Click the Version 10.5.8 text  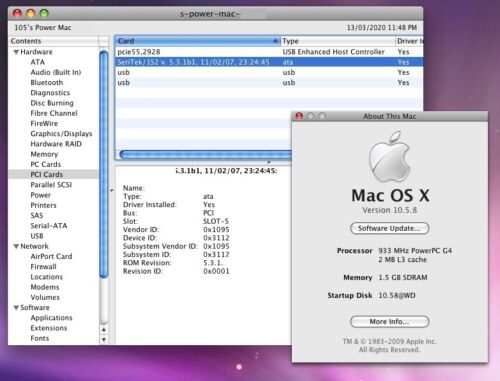coord(390,210)
